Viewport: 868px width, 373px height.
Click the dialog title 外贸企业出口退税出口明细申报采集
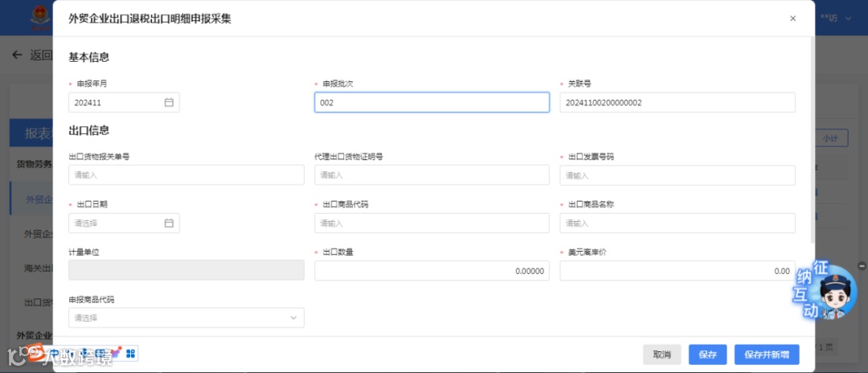pos(150,18)
